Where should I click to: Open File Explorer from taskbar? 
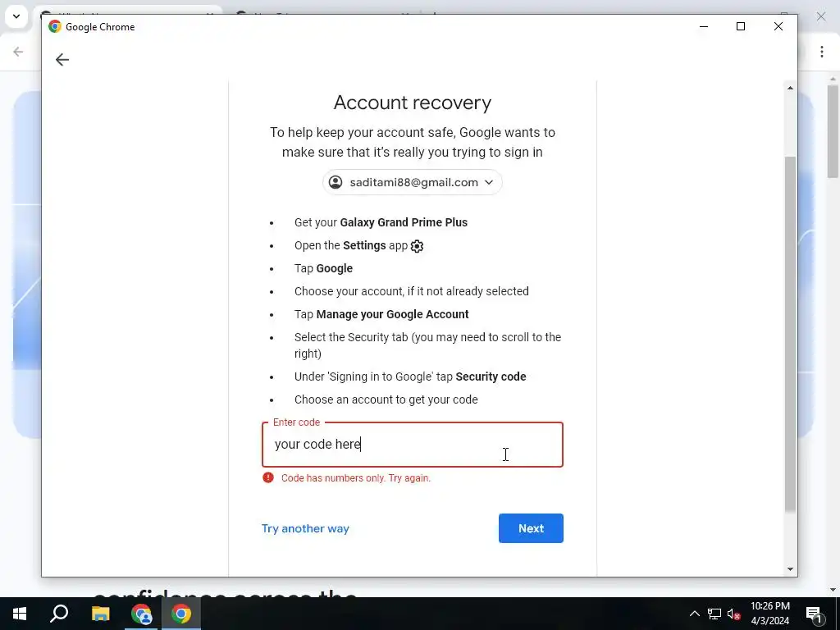tap(100, 614)
